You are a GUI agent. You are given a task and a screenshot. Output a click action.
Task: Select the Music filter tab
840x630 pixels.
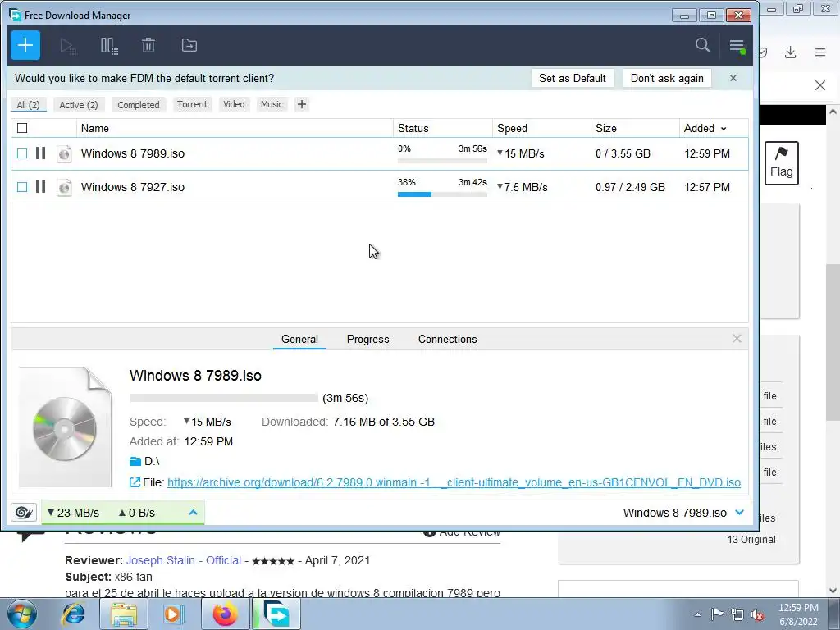(x=272, y=104)
